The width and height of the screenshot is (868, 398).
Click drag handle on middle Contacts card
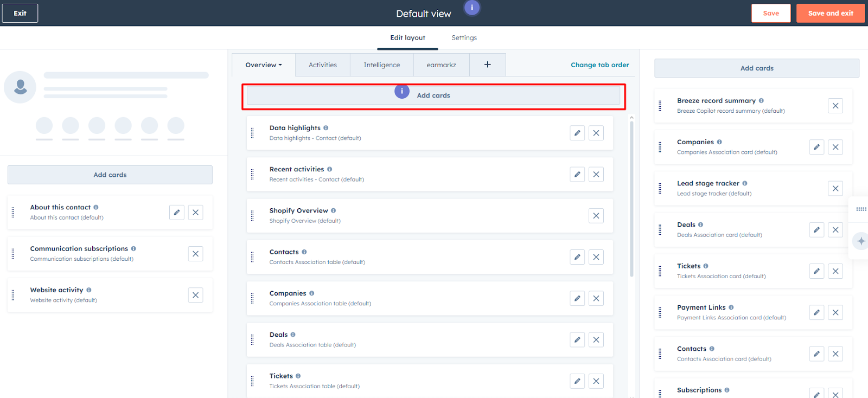pyautogui.click(x=252, y=257)
